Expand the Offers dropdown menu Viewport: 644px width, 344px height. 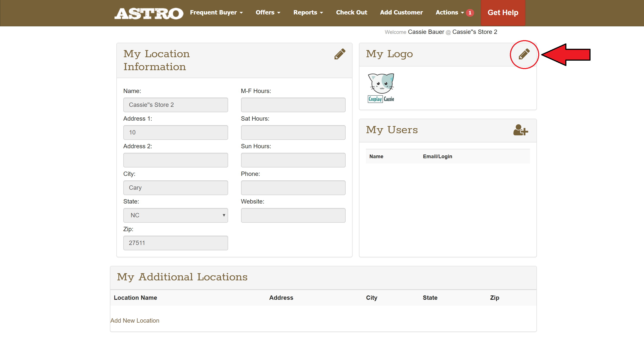pos(268,13)
